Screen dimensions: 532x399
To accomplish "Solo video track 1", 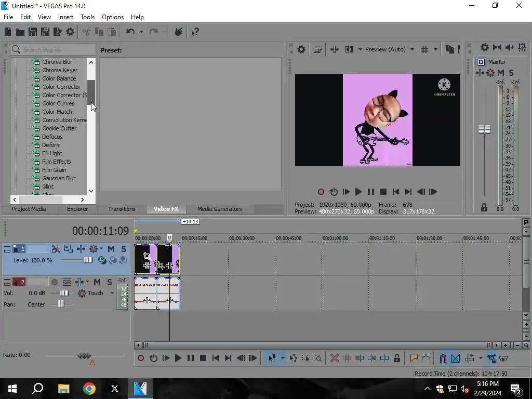I will (124, 249).
